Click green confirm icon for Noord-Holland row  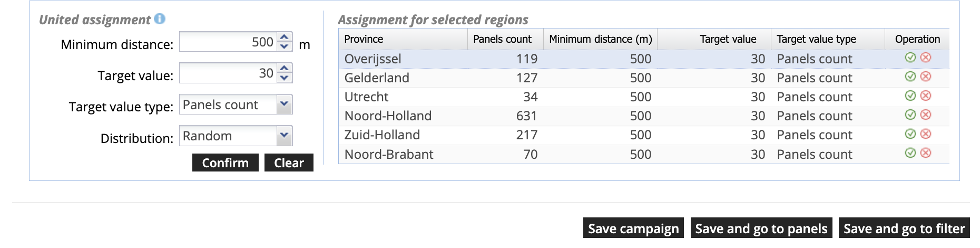tap(910, 115)
